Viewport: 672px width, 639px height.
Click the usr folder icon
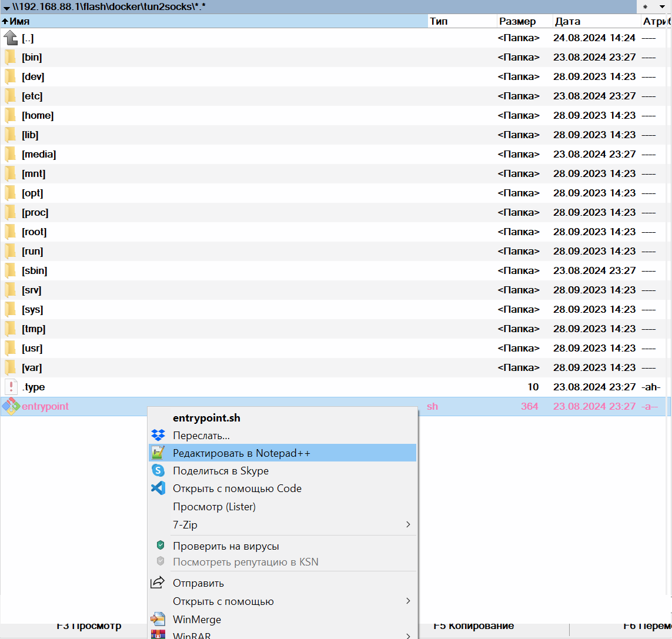pos(10,349)
